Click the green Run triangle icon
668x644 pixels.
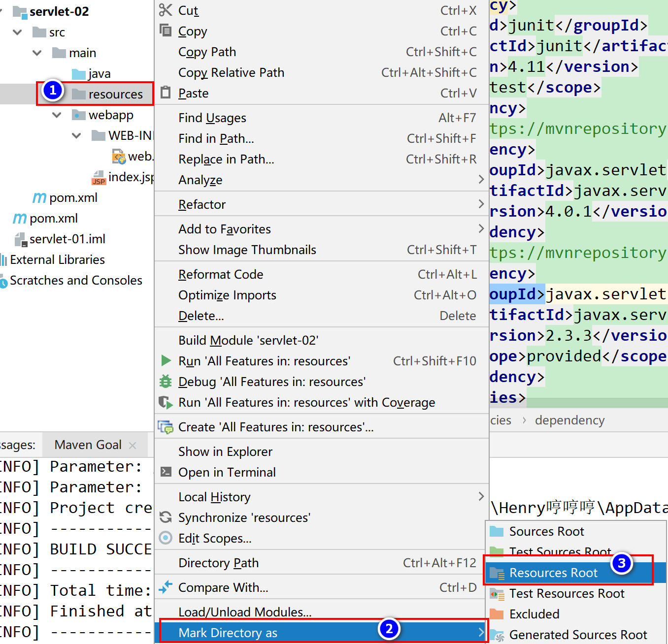(166, 360)
